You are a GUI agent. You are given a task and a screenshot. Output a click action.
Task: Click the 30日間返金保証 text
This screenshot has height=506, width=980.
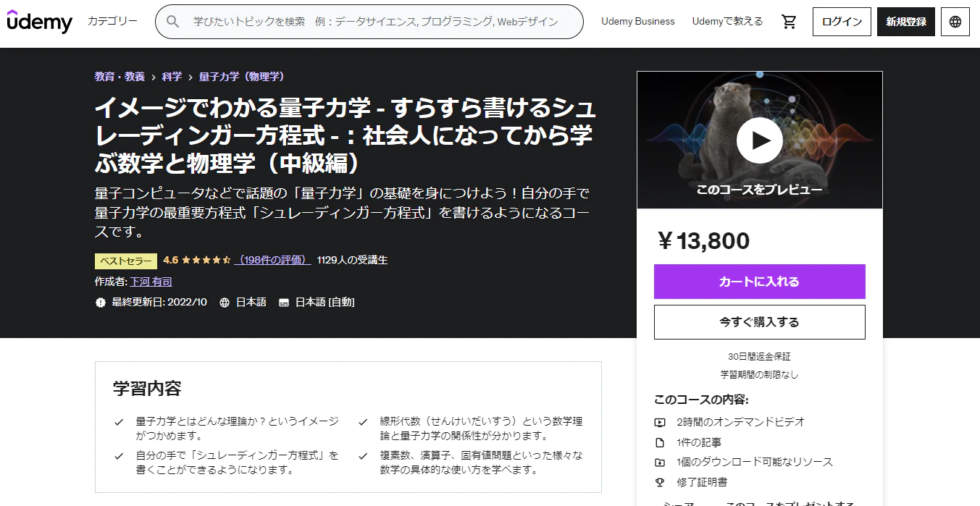(760, 357)
